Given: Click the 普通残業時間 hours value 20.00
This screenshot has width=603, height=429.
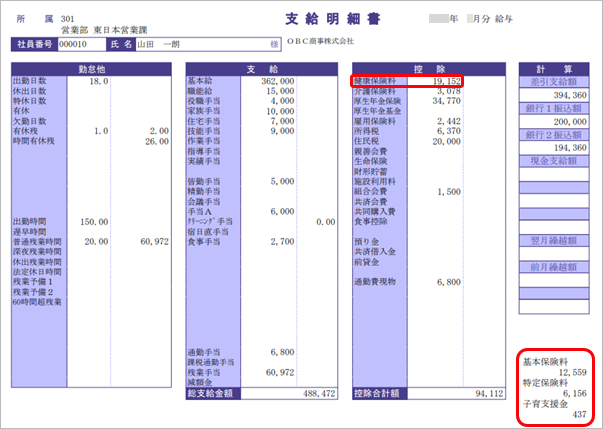Looking at the screenshot, I should pyautogui.click(x=97, y=242).
